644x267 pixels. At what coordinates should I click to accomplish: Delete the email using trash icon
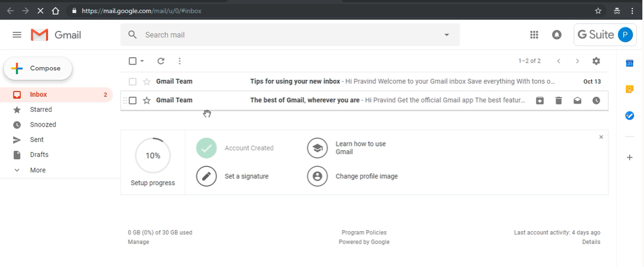tap(559, 101)
